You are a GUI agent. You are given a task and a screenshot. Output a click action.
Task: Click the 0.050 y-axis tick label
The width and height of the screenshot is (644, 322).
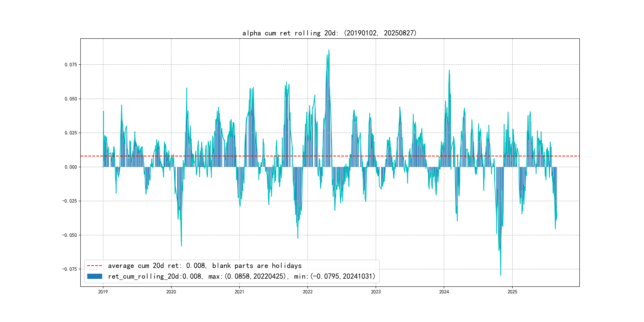tap(71, 99)
